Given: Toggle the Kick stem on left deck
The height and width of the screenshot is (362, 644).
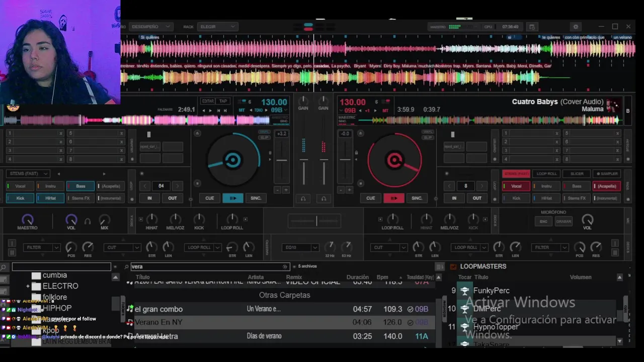Looking at the screenshot, I should pyautogui.click(x=20, y=198).
